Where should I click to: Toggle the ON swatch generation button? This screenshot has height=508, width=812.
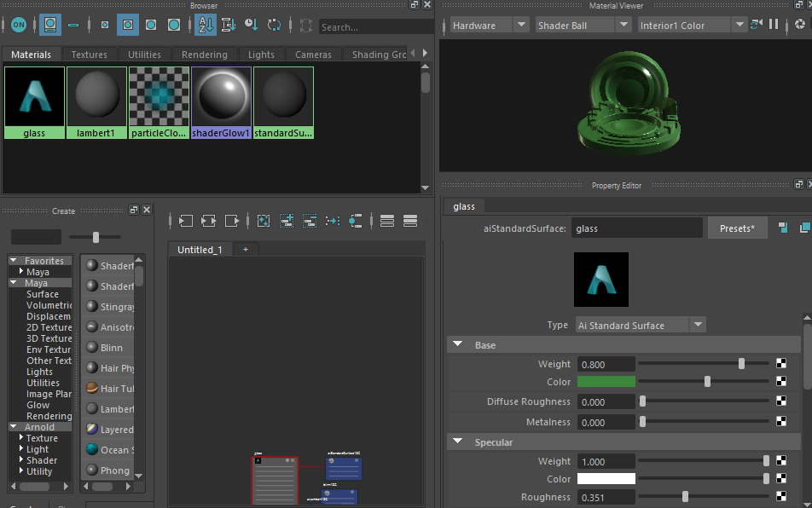coord(18,25)
